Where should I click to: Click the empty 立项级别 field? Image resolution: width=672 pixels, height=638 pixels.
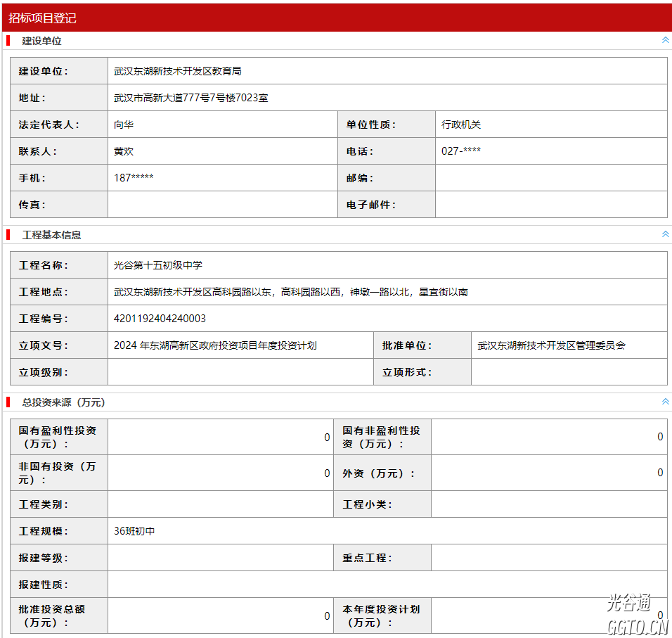click(x=240, y=372)
